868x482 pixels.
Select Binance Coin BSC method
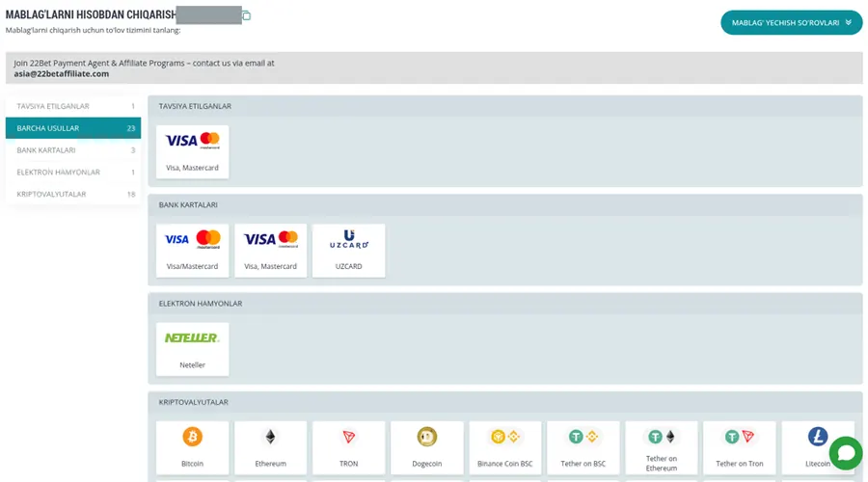(x=504, y=447)
